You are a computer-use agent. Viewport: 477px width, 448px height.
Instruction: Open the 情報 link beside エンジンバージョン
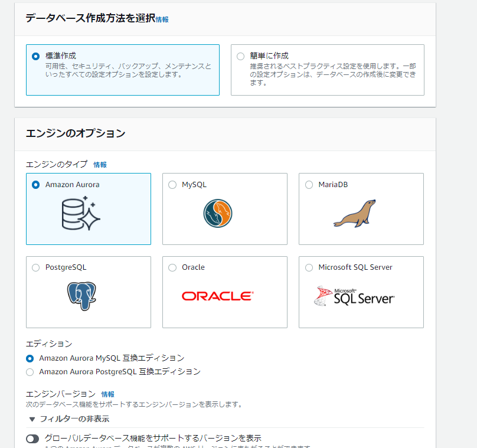[107, 394]
